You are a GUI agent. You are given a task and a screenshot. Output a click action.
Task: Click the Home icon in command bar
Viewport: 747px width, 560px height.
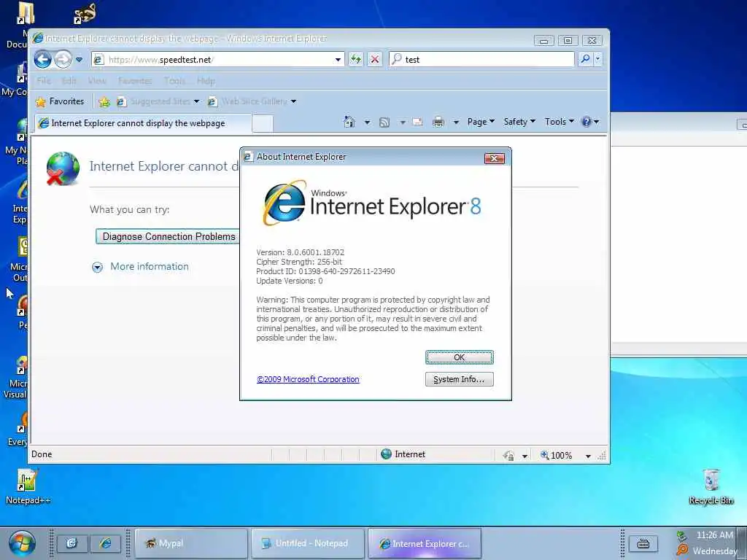pos(349,122)
